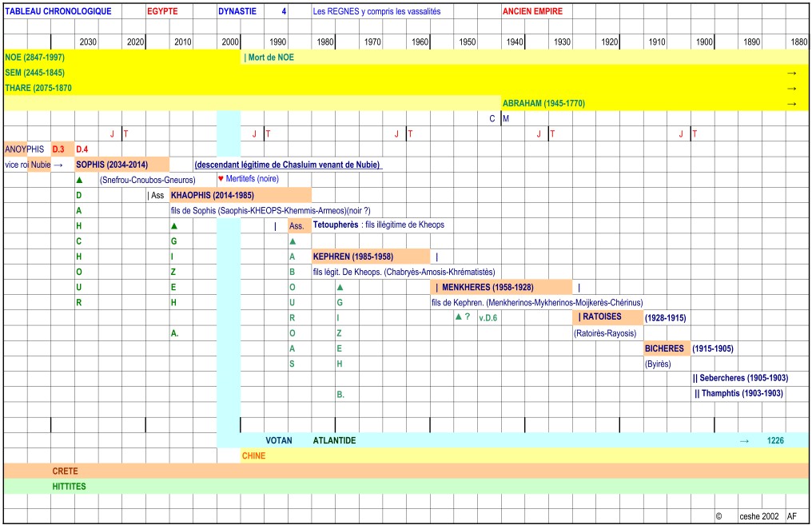This screenshot has width=812, height=529.
Task: Click the green triangle directly below SOPHIS
Action: coord(79,180)
